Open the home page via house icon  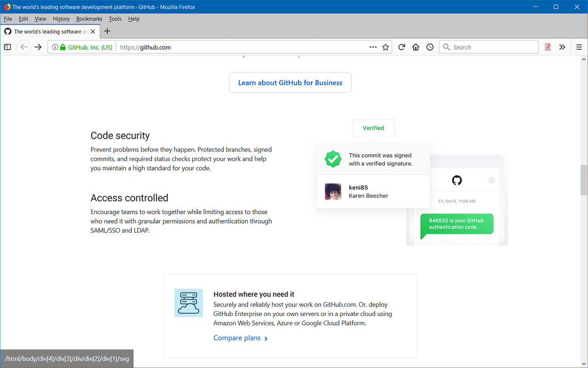tap(416, 47)
